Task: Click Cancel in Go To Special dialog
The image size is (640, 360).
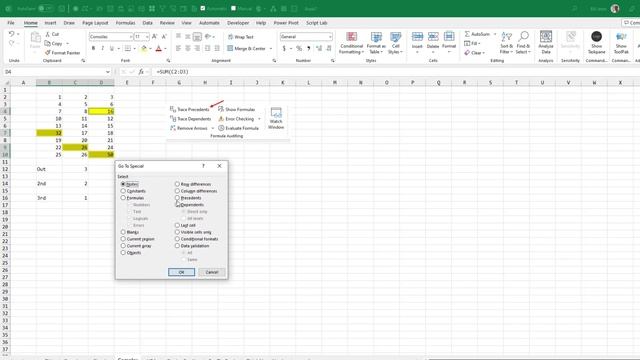Action: [212, 272]
